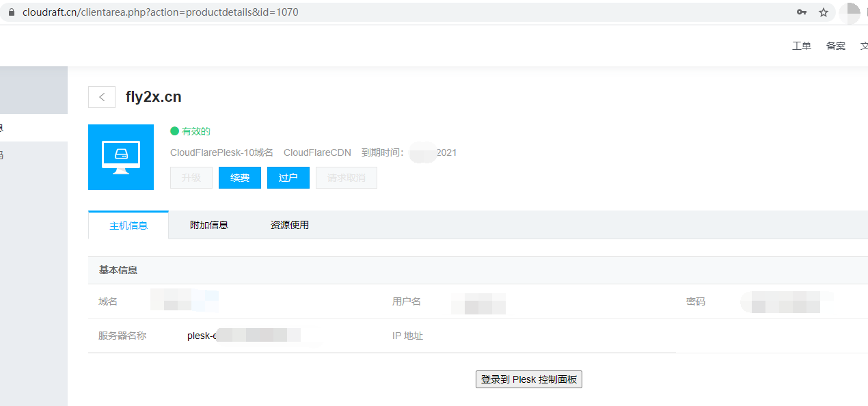868x406 pixels.
Task: Click the 到期时间 expiry date text
Action: pyautogui.click(x=409, y=152)
